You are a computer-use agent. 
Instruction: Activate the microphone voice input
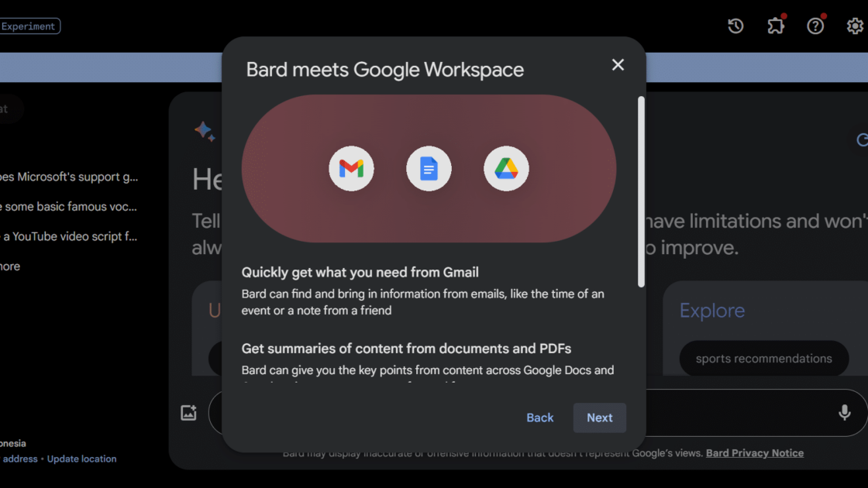[844, 413]
